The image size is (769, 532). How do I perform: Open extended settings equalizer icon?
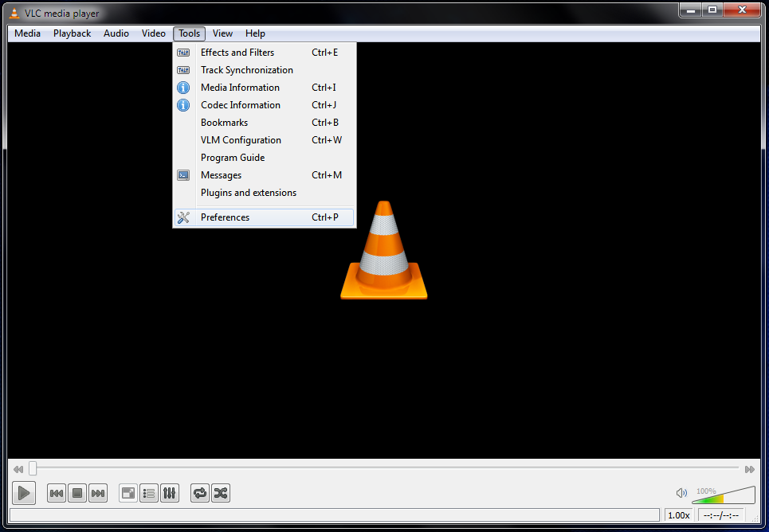[x=169, y=493]
